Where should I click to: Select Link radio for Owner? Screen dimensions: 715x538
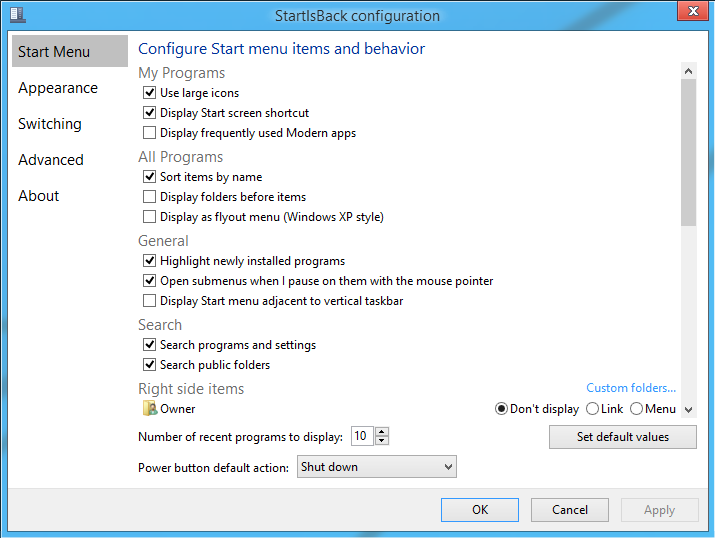point(592,409)
